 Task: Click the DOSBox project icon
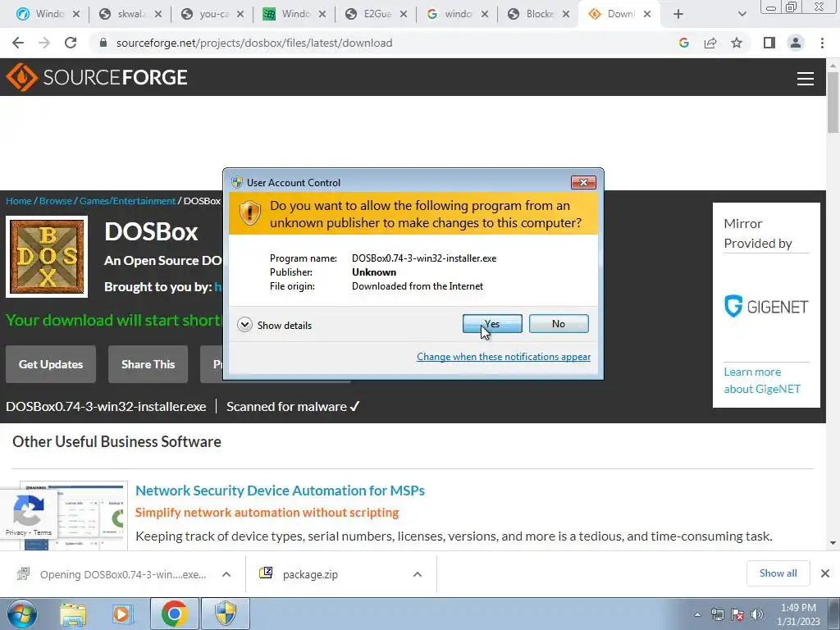pos(47,257)
